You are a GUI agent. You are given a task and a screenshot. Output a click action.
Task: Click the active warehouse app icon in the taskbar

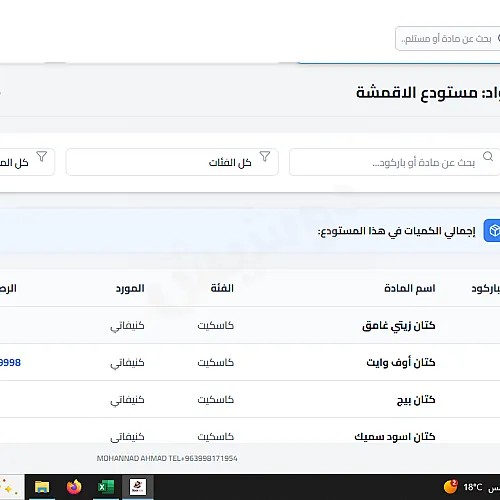pos(138,487)
